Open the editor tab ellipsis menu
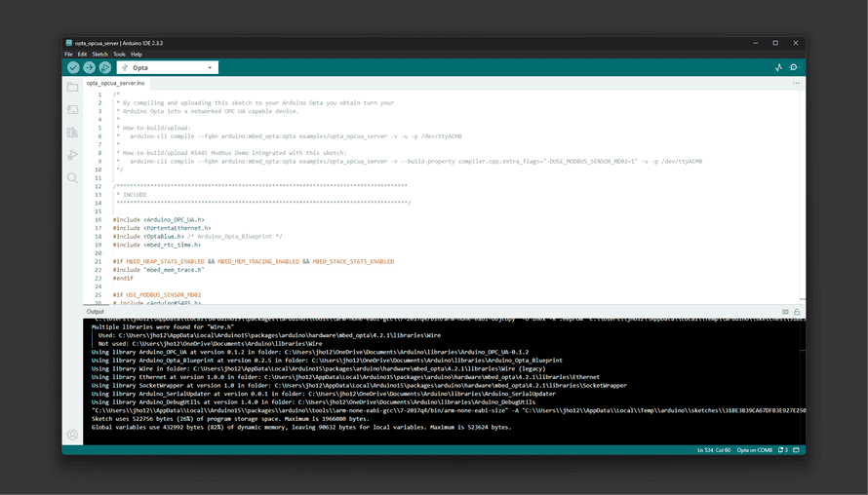The height and width of the screenshot is (495, 868). click(x=796, y=83)
